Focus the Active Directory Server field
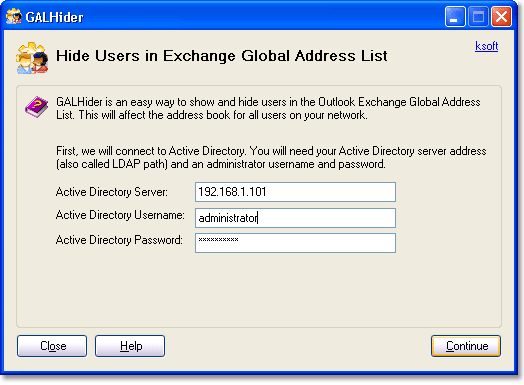Screen dimensions: 524x385 click(295, 192)
